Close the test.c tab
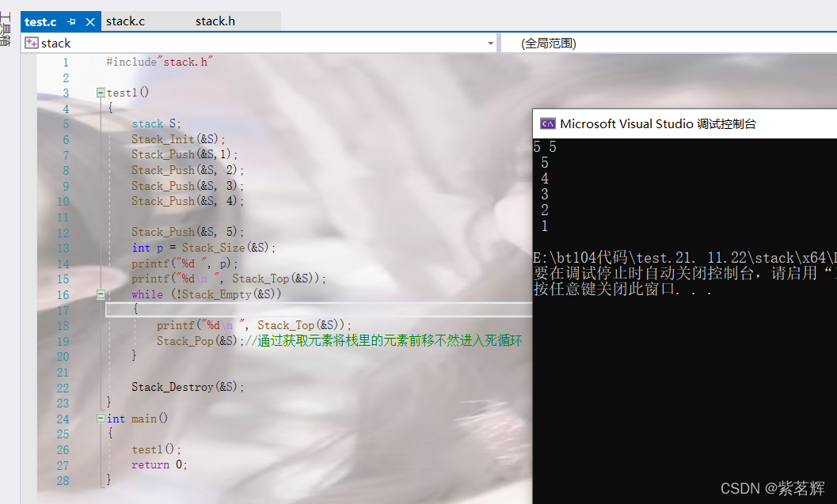Image resolution: width=837 pixels, height=504 pixels. [90, 22]
